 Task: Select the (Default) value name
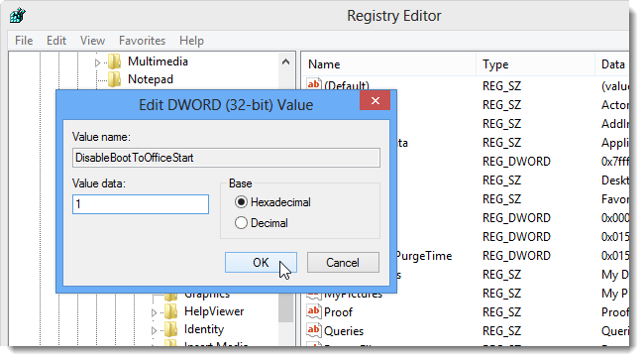pyautogui.click(x=347, y=85)
